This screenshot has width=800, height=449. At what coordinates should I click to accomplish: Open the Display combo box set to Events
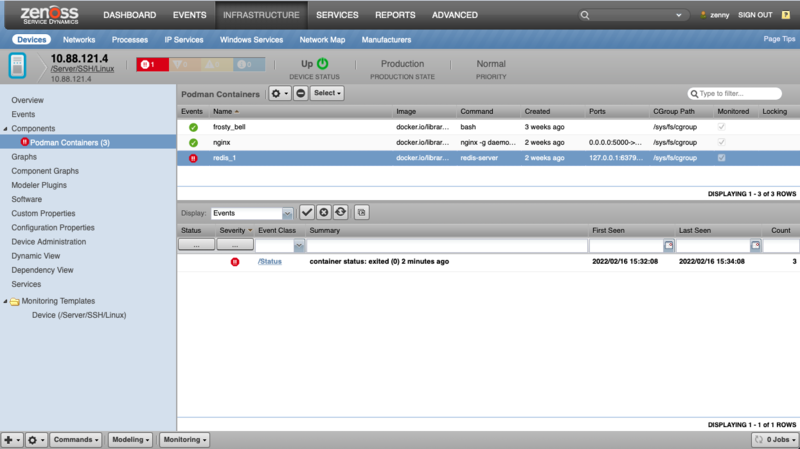[x=252, y=213]
